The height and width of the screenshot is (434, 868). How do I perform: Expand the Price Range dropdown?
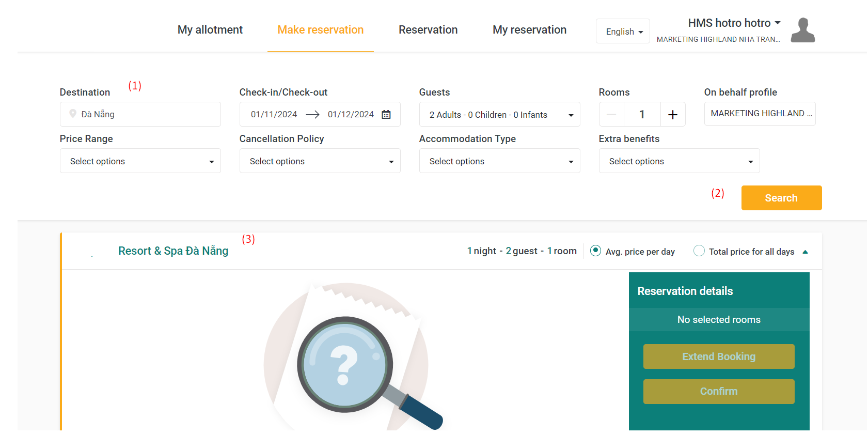tap(140, 161)
